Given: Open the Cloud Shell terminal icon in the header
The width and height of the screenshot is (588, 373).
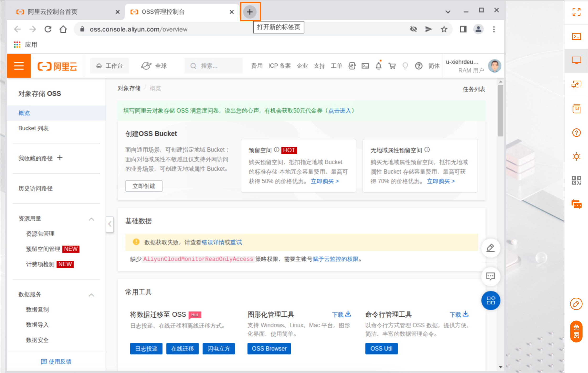Looking at the screenshot, I should [x=365, y=66].
